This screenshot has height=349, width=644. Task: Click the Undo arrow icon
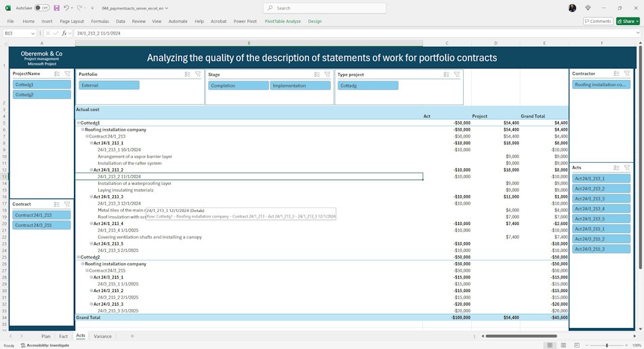coord(66,8)
